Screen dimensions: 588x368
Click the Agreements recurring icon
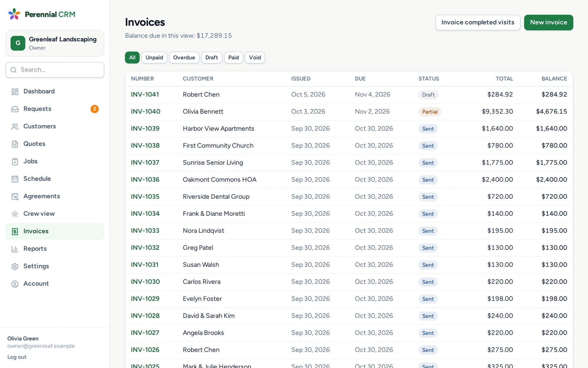[15, 196]
